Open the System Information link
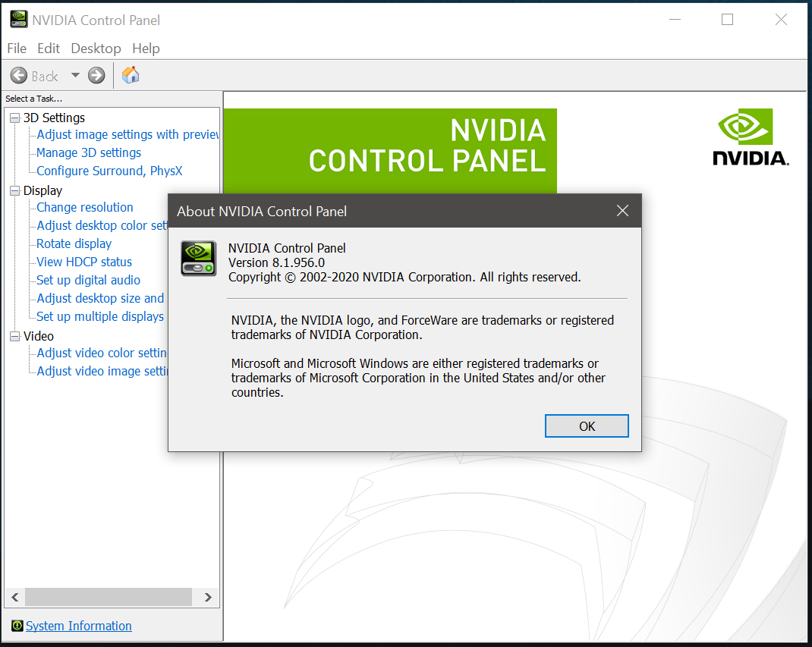The width and height of the screenshot is (812, 647). [79, 626]
